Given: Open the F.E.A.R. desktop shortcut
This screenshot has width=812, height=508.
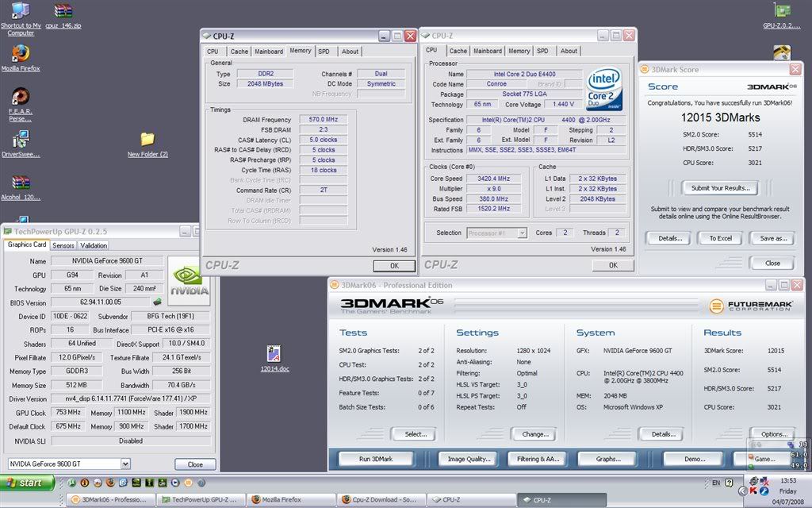Looking at the screenshot, I should coord(21,97).
